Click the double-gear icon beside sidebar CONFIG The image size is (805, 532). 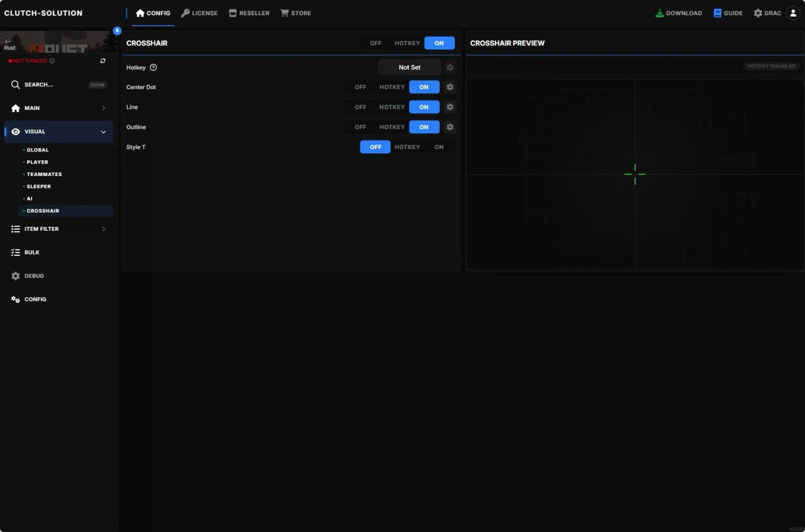(16, 299)
